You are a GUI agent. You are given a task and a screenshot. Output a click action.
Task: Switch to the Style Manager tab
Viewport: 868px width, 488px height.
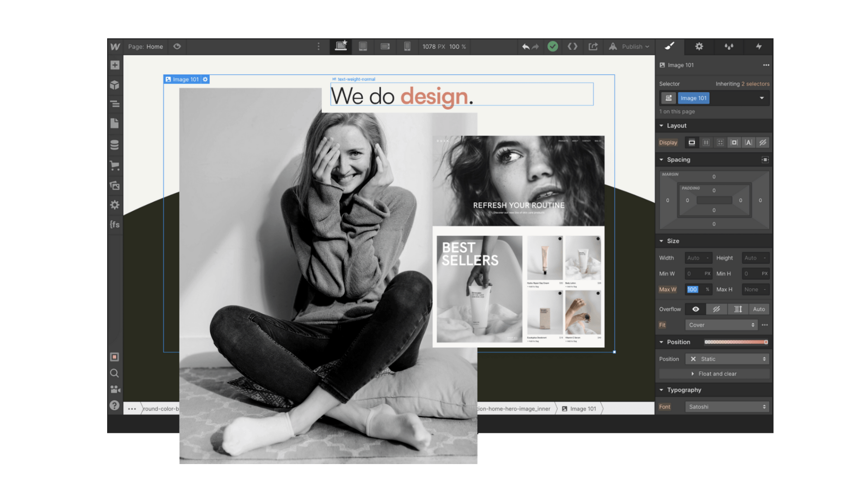click(x=729, y=47)
